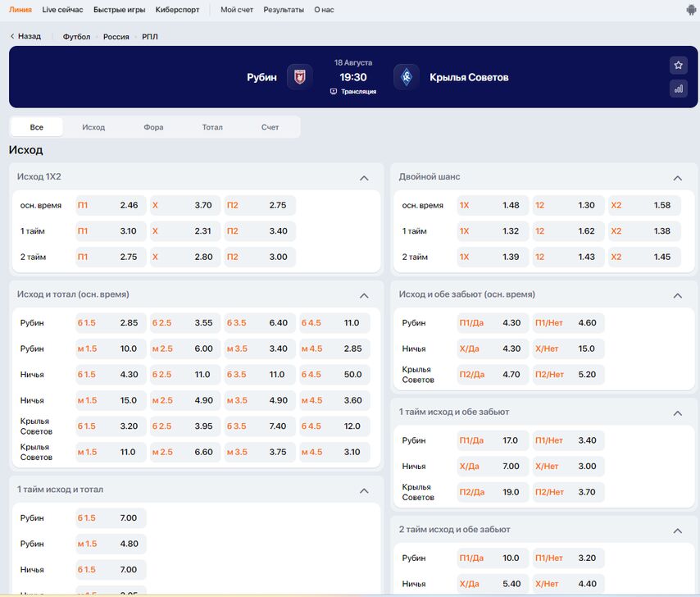This screenshot has width=700, height=597.
Task: Click the Крылья Советов team name in header
Action: [x=469, y=77]
